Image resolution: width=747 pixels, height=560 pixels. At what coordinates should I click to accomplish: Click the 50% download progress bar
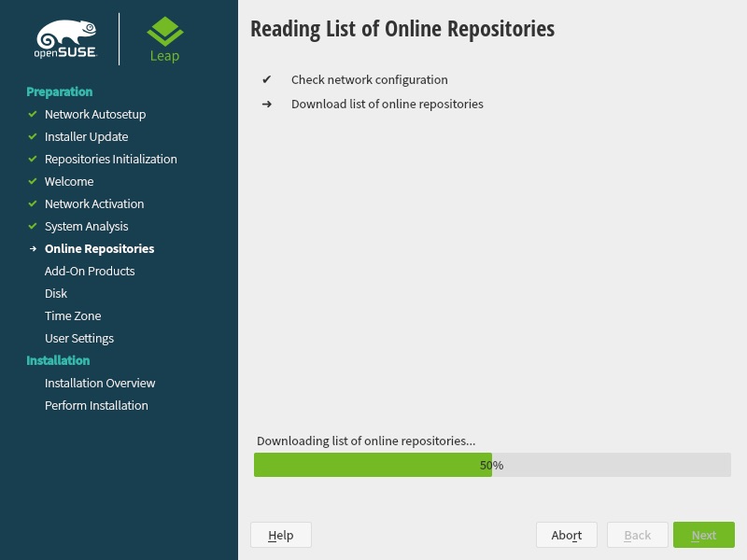point(492,465)
